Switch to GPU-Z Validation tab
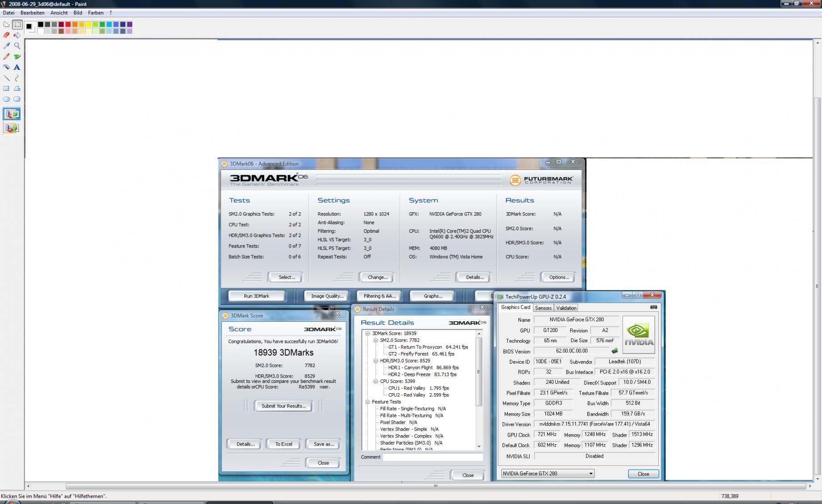Screen dimensions: 822x504 coord(566,308)
